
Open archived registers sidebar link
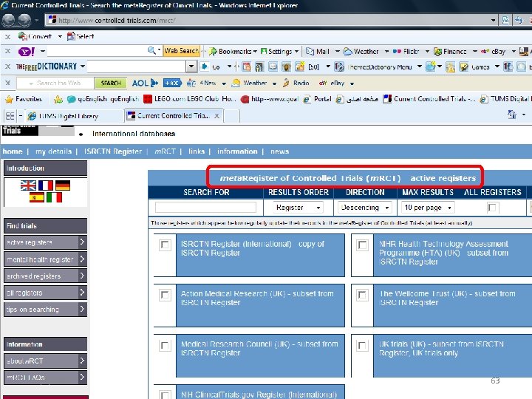point(45,276)
